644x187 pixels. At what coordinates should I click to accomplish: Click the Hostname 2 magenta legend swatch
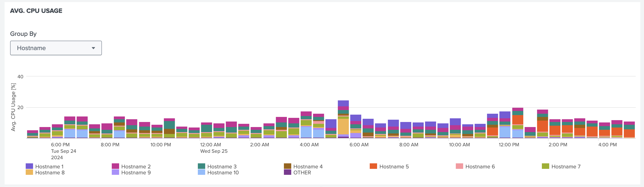pyautogui.click(x=115, y=166)
